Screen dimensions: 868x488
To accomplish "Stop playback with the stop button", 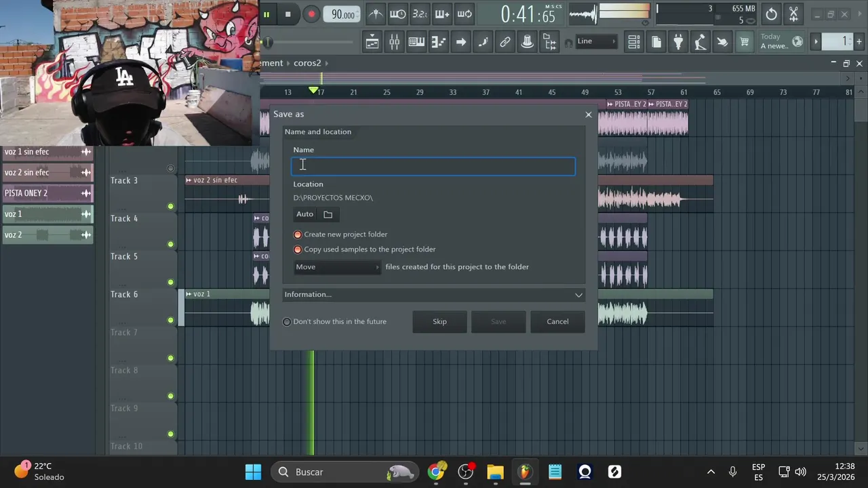I will (x=288, y=14).
